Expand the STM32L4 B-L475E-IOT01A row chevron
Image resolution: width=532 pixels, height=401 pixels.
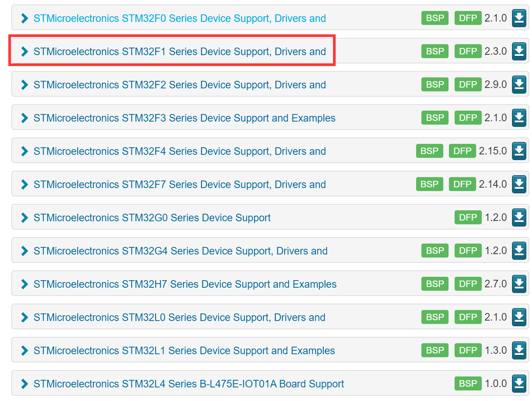[x=25, y=384]
